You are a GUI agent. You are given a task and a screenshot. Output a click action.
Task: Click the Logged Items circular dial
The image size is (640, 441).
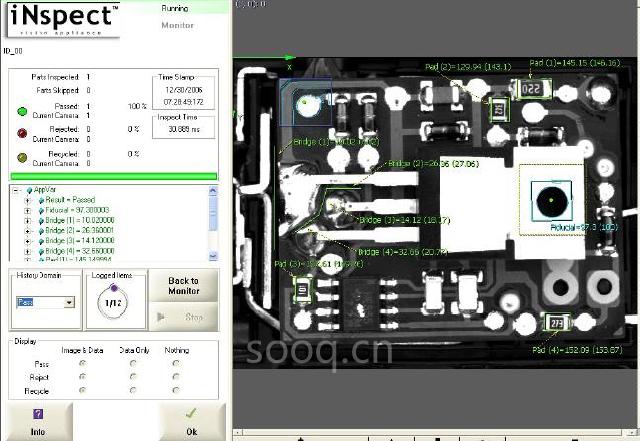click(113, 301)
